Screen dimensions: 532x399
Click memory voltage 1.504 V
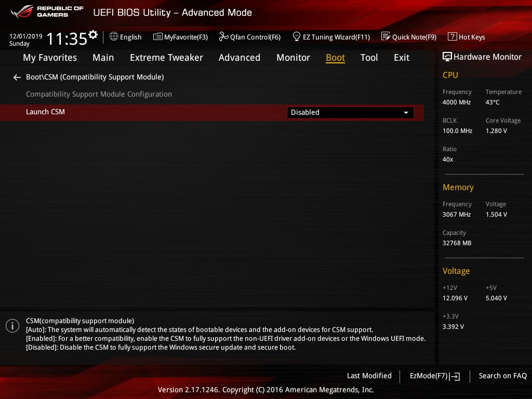(496, 215)
